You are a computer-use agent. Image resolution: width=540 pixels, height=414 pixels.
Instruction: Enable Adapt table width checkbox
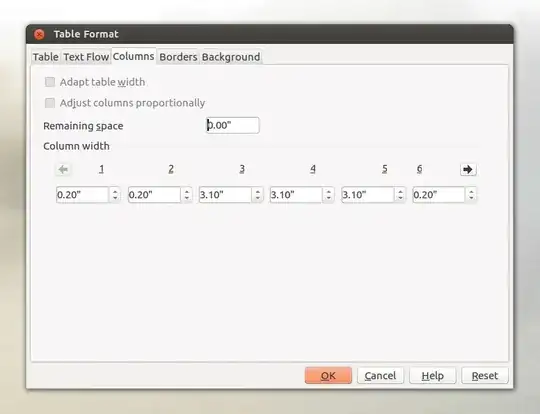click(x=50, y=82)
